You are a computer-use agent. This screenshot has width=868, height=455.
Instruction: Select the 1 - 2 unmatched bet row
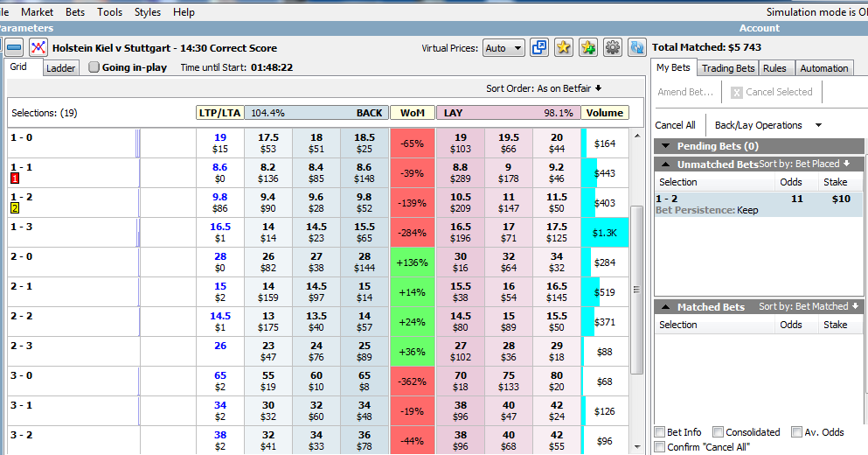click(759, 204)
